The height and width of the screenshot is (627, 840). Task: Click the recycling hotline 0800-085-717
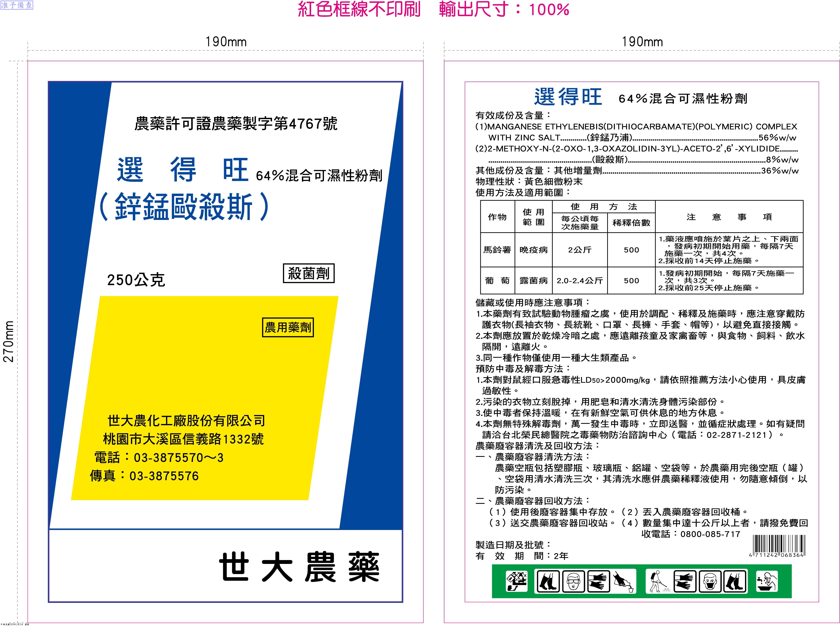(710, 534)
